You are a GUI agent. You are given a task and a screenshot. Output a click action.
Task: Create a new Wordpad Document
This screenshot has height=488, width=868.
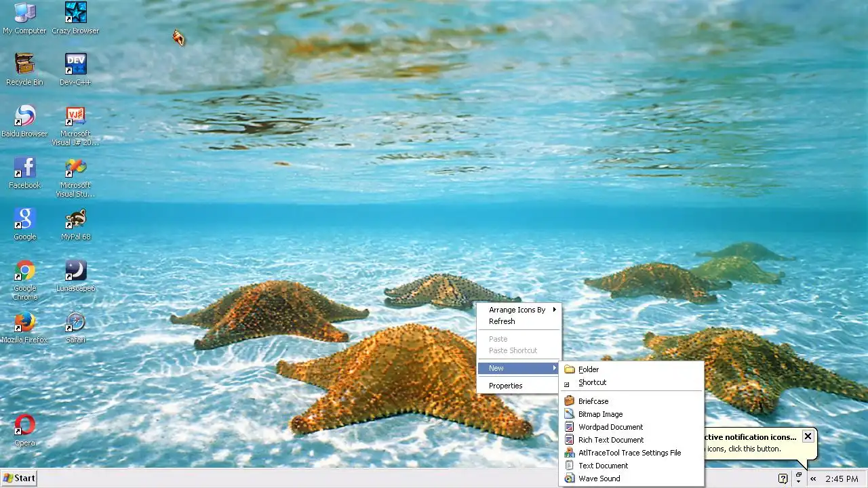pyautogui.click(x=631, y=427)
